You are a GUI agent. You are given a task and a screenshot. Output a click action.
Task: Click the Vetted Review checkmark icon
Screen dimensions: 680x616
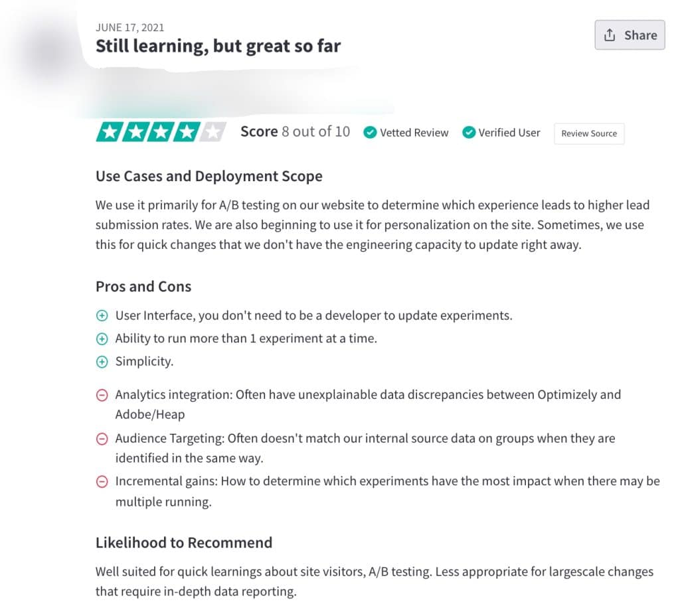pos(370,133)
